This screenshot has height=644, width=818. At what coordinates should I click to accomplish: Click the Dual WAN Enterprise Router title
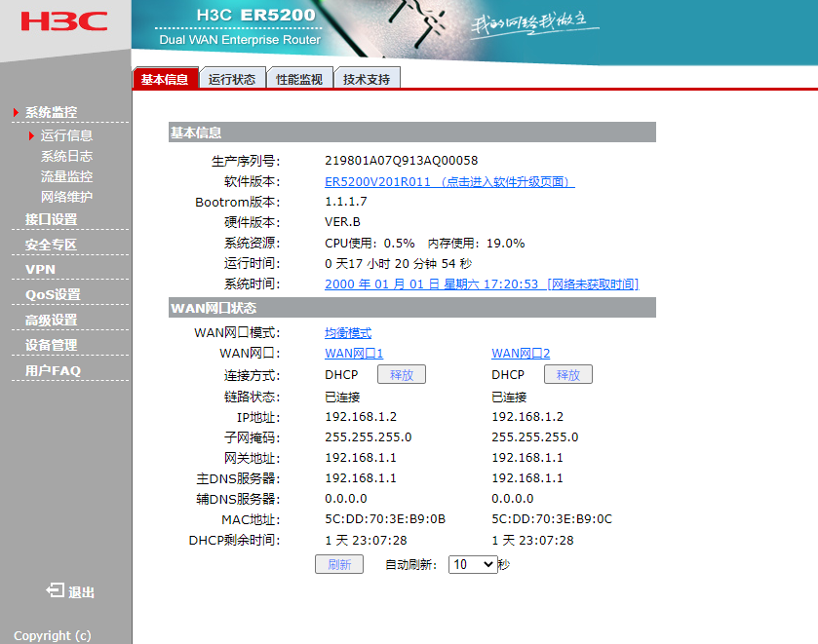click(240, 40)
